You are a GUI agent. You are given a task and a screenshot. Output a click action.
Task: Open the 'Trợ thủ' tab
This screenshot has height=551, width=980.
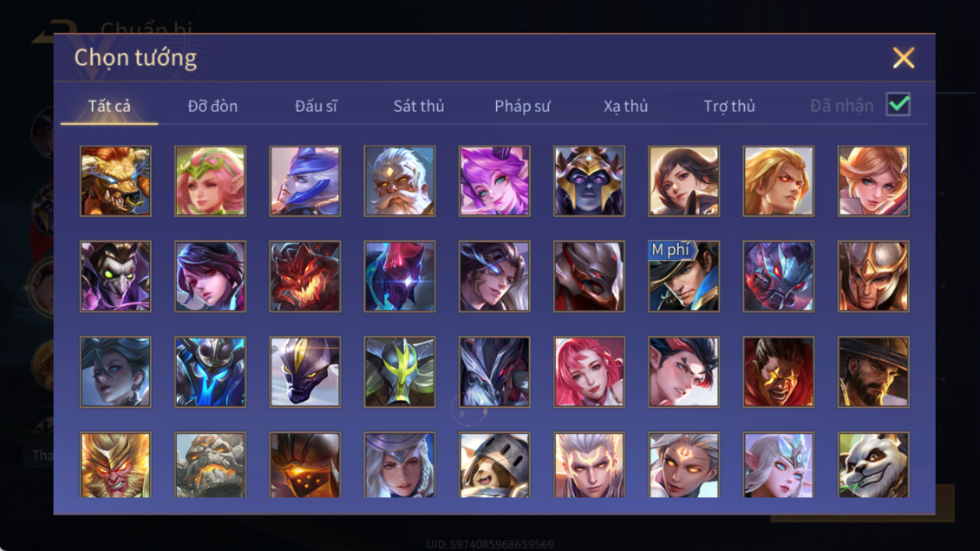tap(729, 107)
